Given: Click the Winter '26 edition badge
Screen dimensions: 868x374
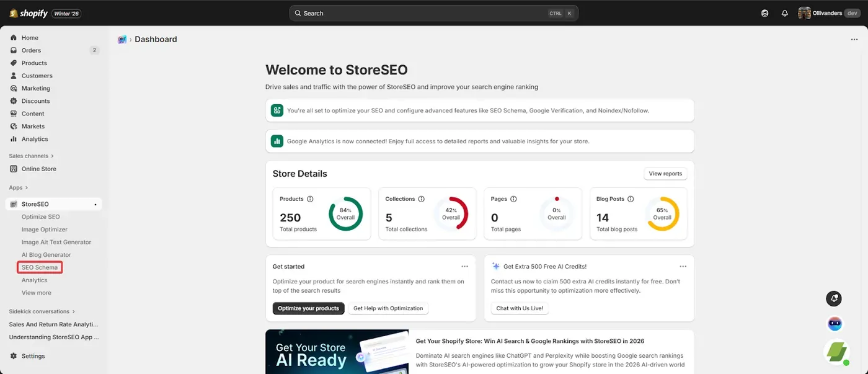Looking at the screenshot, I should [66, 13].
